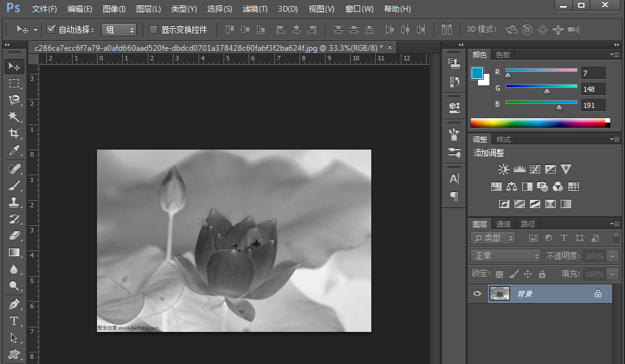Open the 滤镜(T) menu
The width and height of the screenshot is (625, 364).
point(254,9)
